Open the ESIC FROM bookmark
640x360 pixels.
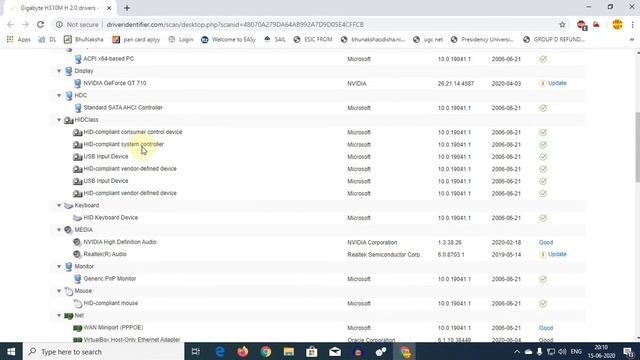(x=313, y=40)
